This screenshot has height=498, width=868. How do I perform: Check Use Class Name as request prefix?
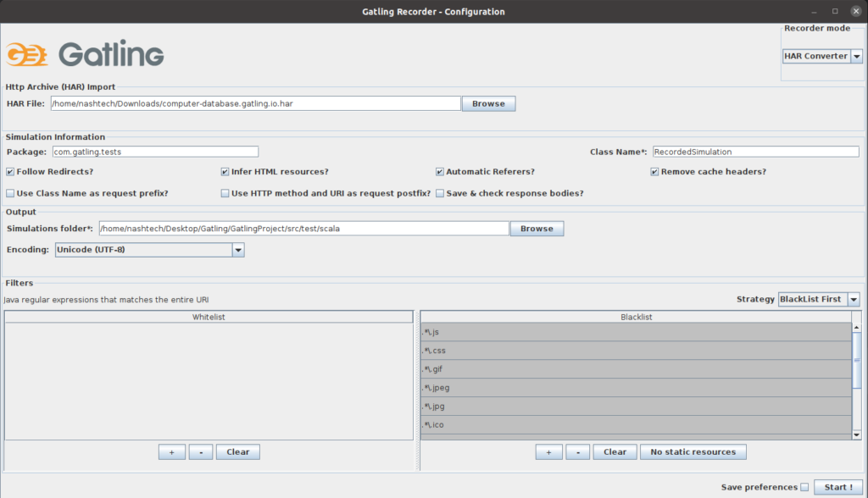point(10,194)
